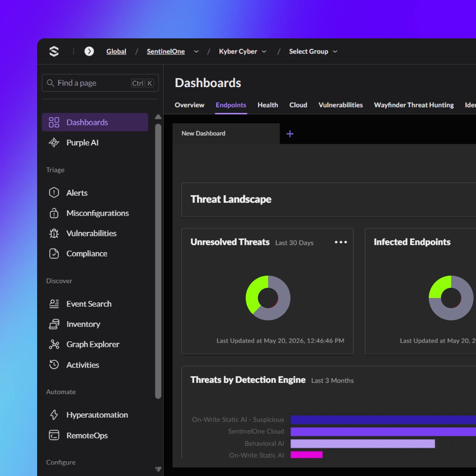Screen dimensions: 476x476
Task: Click the Find a page search field
Action: (x=100, y=83)
